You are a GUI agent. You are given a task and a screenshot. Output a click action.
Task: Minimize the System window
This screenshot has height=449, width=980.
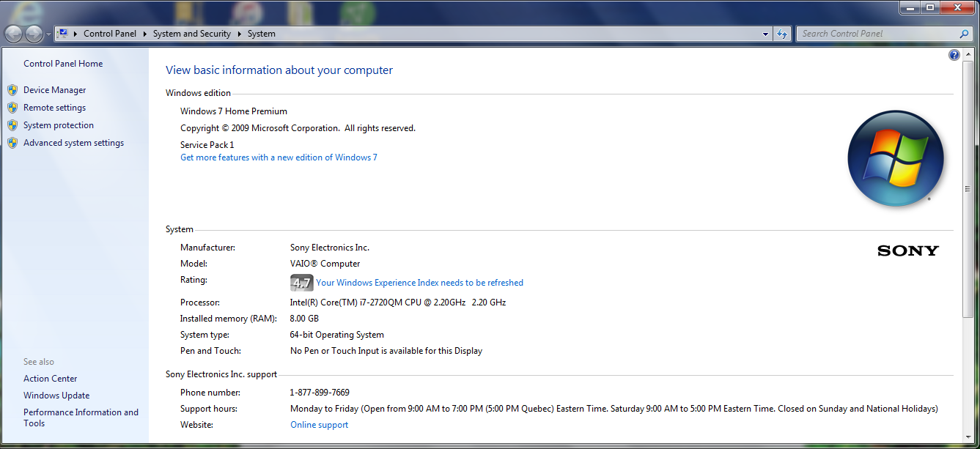point(910,7)
